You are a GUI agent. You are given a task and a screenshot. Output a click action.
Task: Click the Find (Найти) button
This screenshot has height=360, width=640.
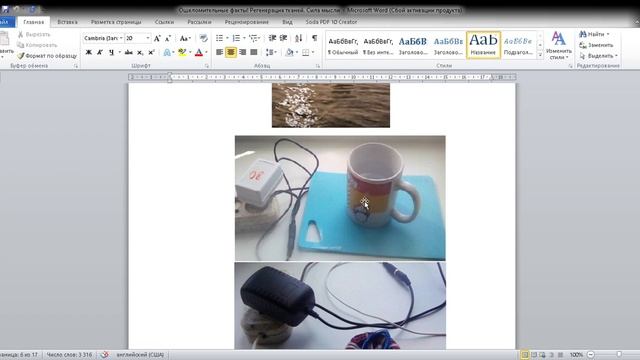pos(594,34)
